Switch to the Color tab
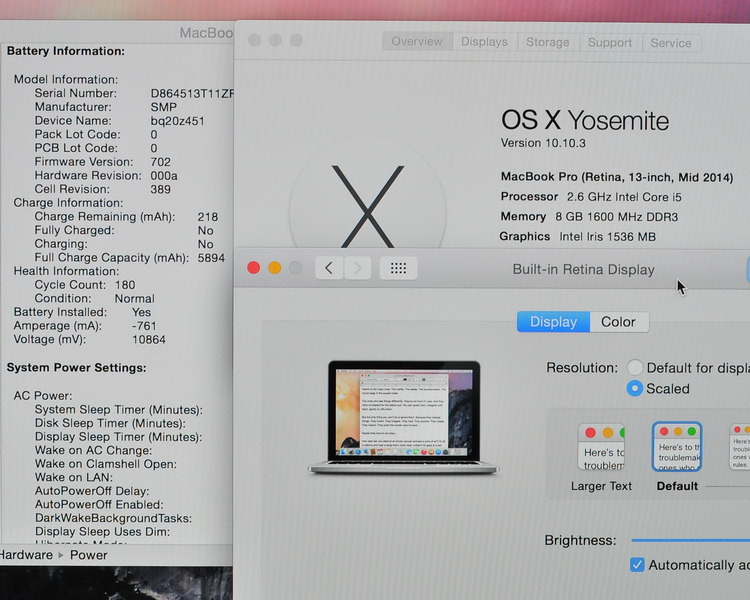This screenshot has height=600, width=750. pos(618,322)
